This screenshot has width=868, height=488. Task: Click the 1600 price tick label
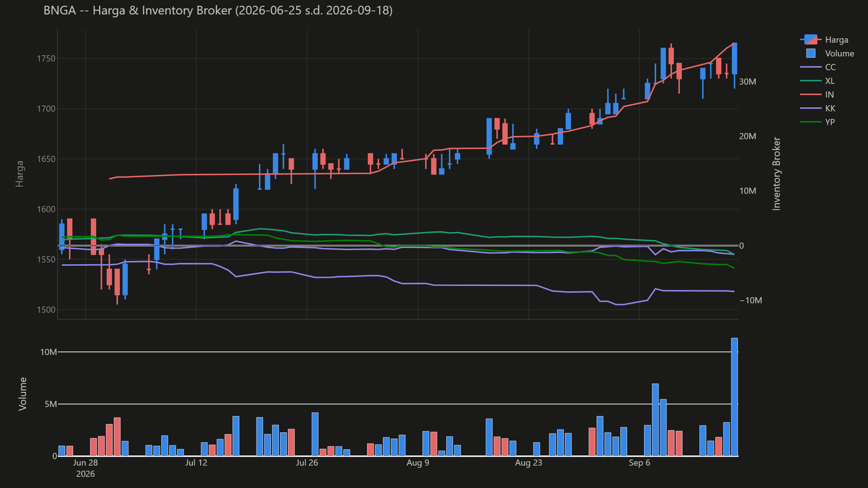45,209
